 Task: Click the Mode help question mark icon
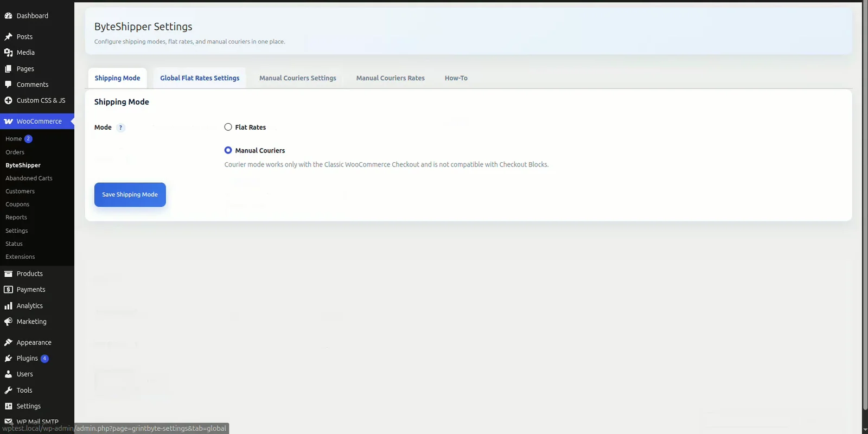[120, 128]
